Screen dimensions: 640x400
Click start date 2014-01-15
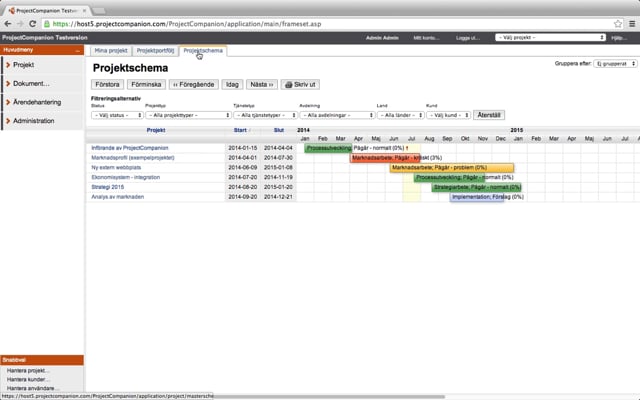[x=243, y=148]
